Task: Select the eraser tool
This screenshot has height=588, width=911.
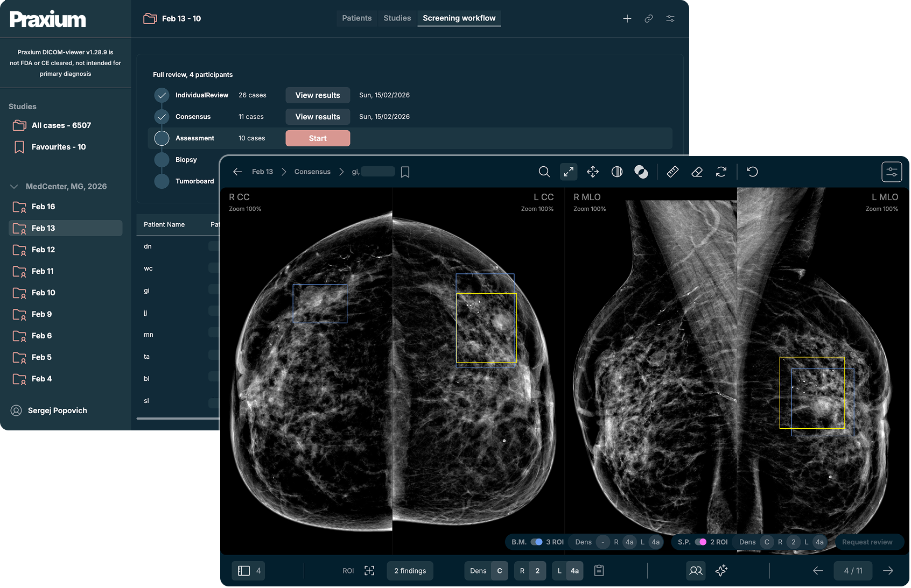Action: [x=697, y=172]
